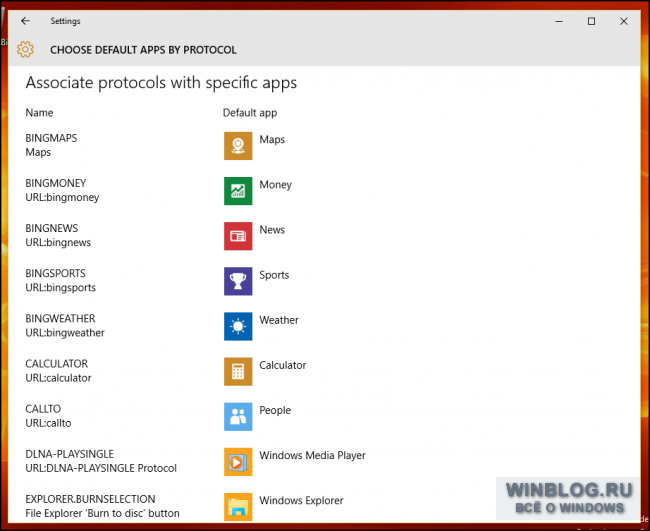Change default app labeled People
Screen dimensions: 650x531
pos(275,410)
